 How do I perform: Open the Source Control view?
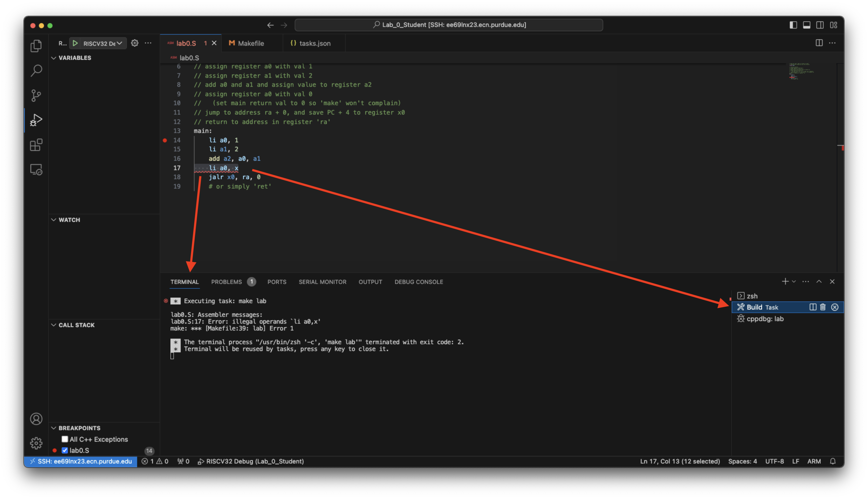[x=36, y=96]
